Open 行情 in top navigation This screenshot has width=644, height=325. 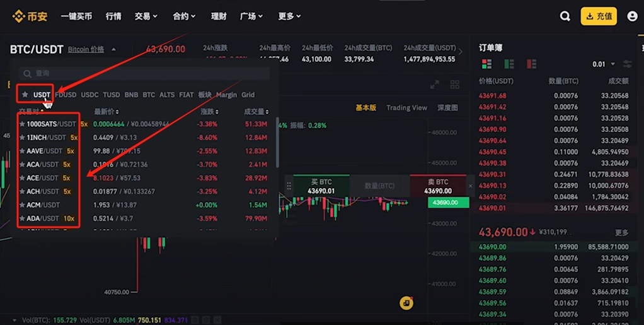point(113,16)
